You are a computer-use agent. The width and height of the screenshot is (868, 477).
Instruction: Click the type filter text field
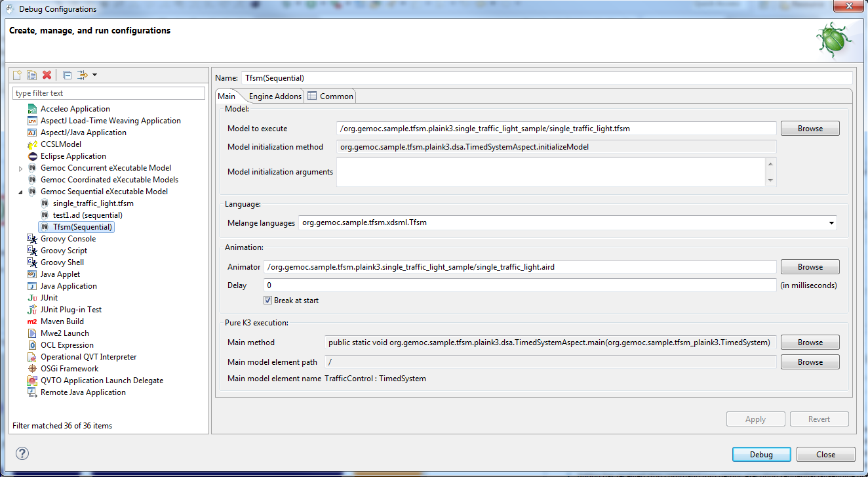tap(109, 93)
